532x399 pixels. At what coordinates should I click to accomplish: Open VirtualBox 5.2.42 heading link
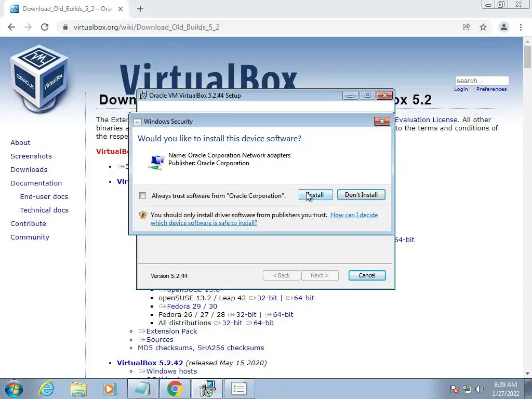pyautogui.click(x=150, y=363)
